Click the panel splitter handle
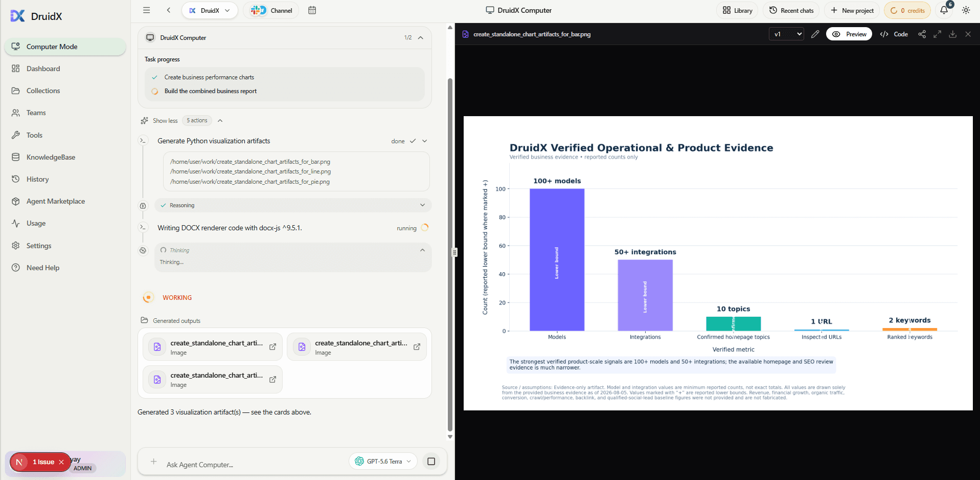The width and height of the screenshot is (980, 480). (454, 252)
